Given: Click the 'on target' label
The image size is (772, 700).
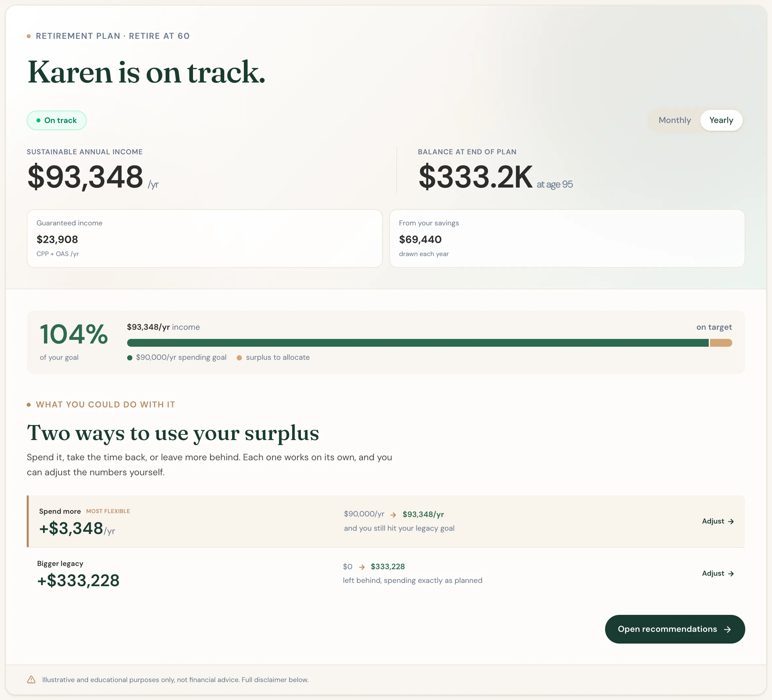Looking at the screenshot, I should click(714, 327).
